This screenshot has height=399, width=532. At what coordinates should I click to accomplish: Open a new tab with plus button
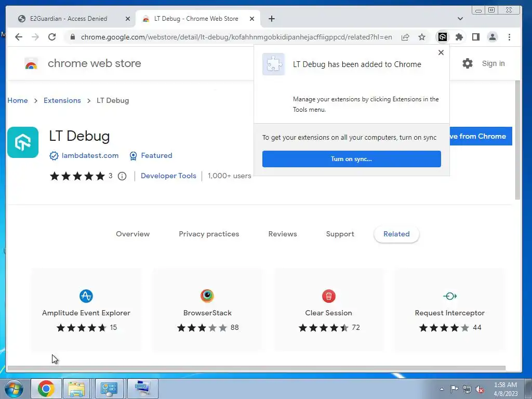click(271, 19)
